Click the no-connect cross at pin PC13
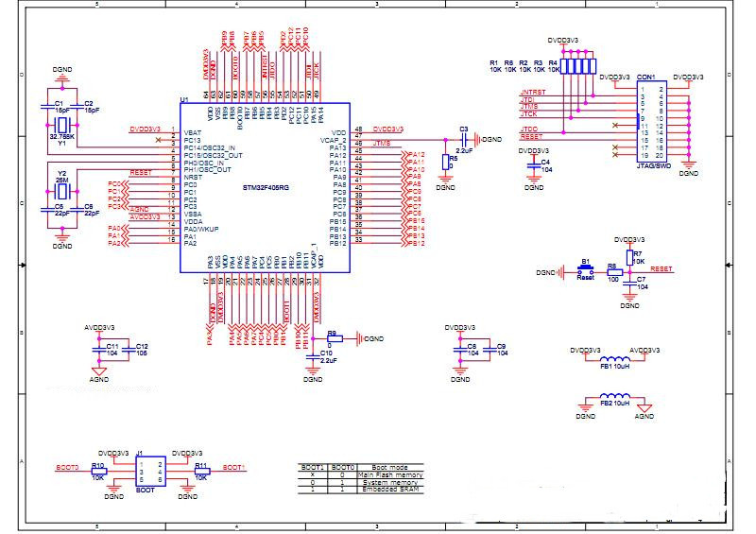Image resolution: width=756 pixels, height=534 pixels. (159, 140)
